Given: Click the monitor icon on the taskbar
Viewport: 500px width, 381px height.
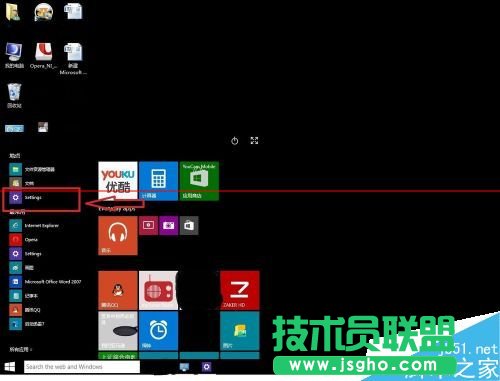Looking at the screenshot, I should (x=184, y=367).
